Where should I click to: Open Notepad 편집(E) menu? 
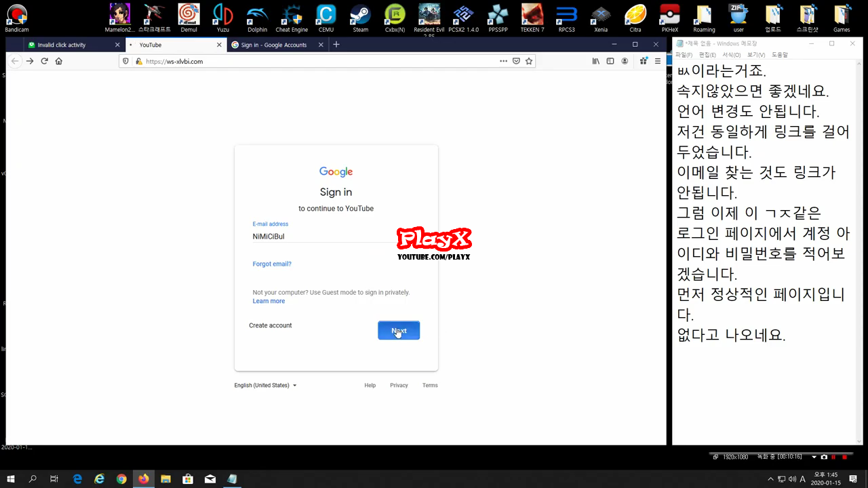click(x=707, y=55)
